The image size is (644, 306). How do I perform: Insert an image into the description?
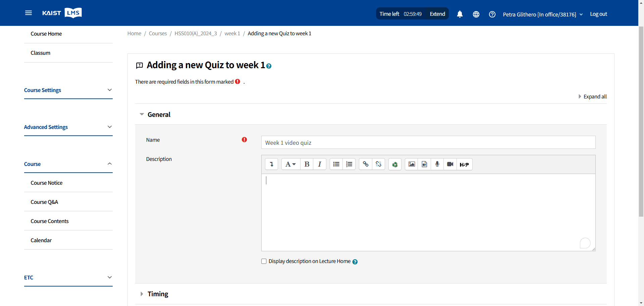coord(412,164)
